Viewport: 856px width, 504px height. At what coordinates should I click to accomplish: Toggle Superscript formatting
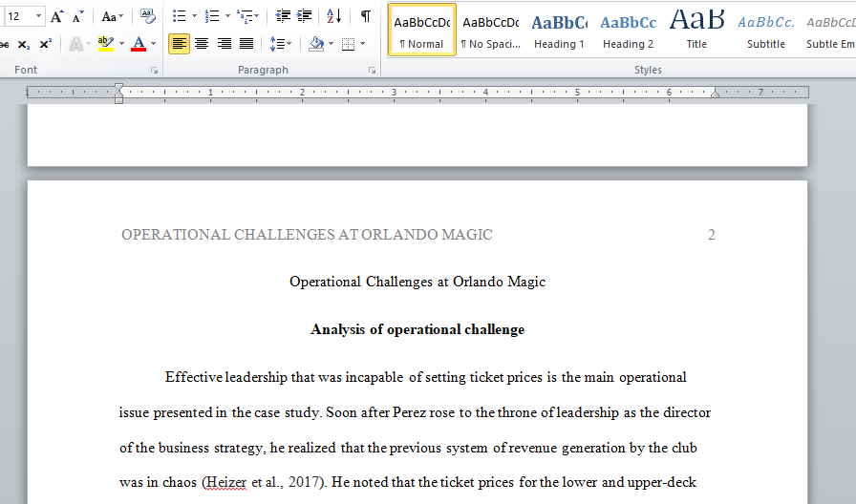(x=46, y=44)
